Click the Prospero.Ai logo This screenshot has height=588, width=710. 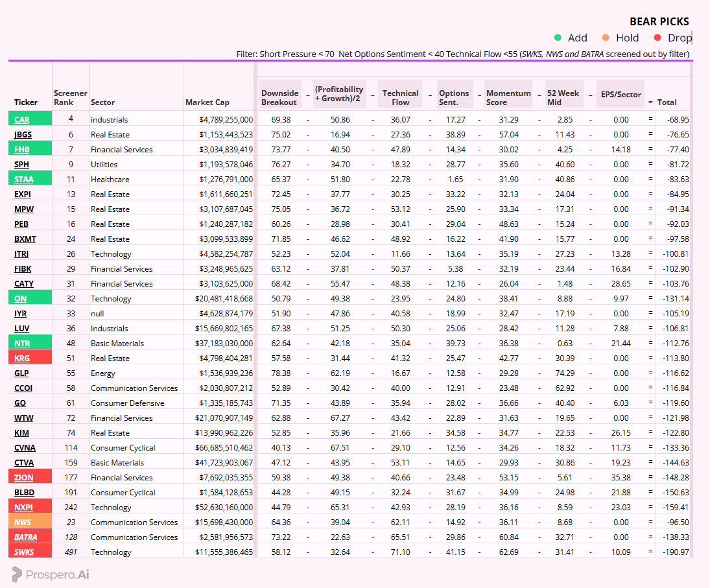pos(51,574)
